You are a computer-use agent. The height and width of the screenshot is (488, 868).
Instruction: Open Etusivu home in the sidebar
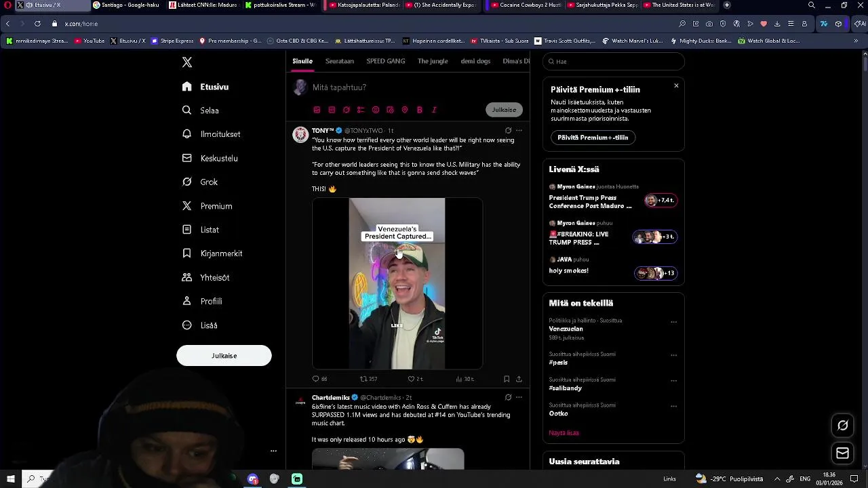pyautogui.click(x=205, y=87)
